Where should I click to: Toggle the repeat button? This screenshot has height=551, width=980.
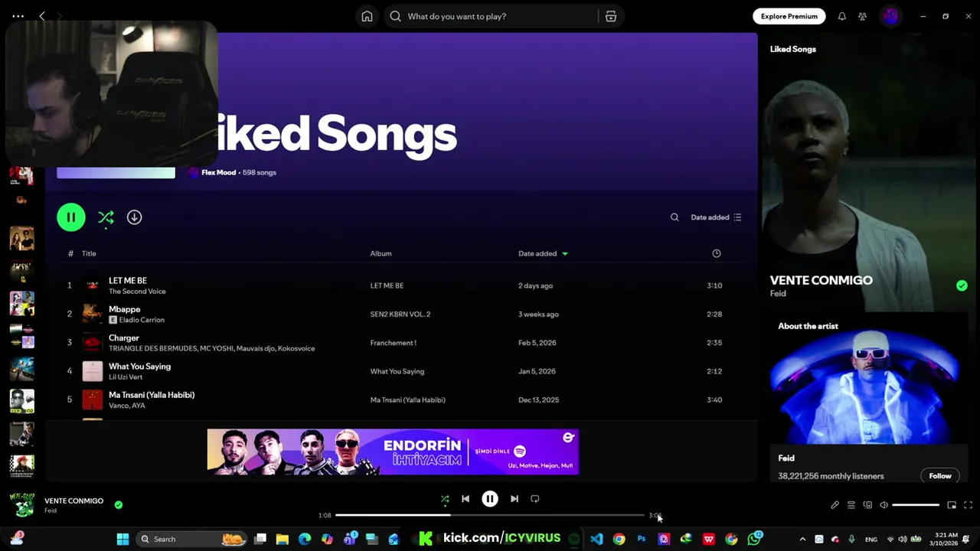(x=535, y=499)
